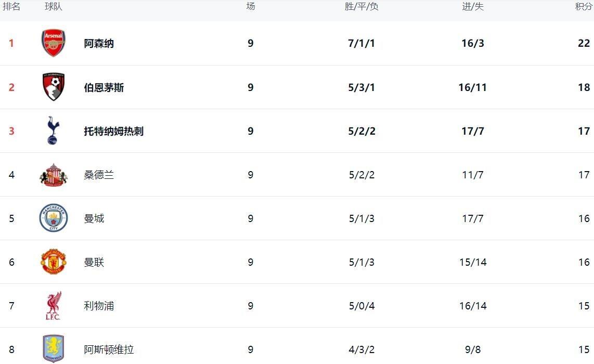Click the 曼城 team name
Screen dimensions: 594x364
point(94,218)
